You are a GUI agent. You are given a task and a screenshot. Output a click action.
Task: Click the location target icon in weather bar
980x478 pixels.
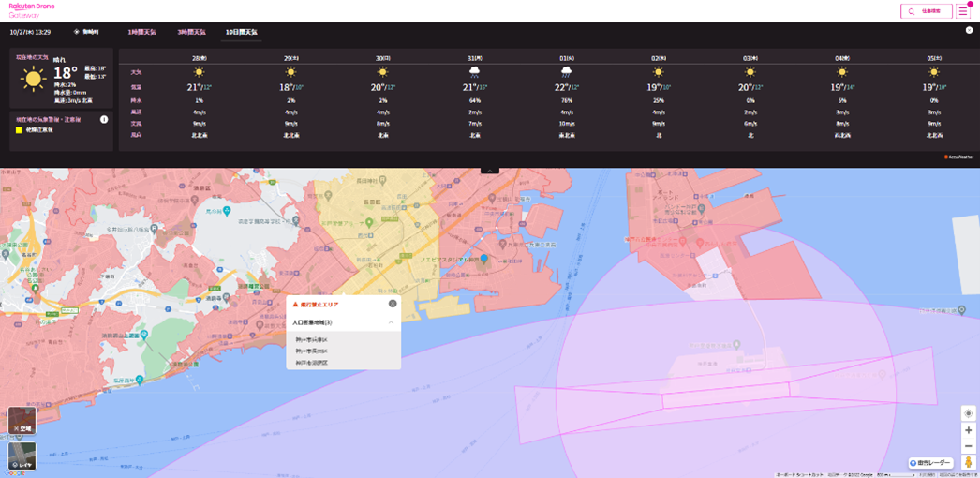click(77, 31)
